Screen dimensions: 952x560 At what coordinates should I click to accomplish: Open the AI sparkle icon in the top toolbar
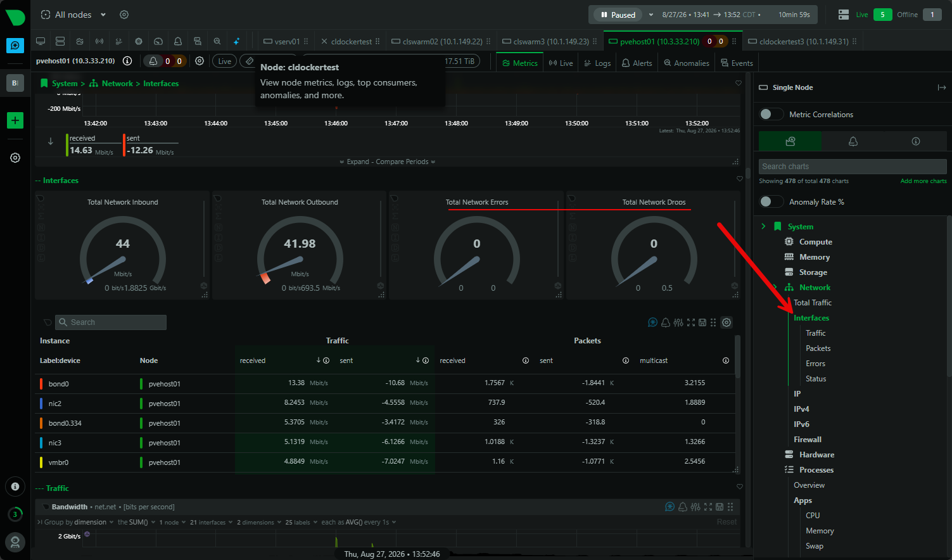[237, 41]
